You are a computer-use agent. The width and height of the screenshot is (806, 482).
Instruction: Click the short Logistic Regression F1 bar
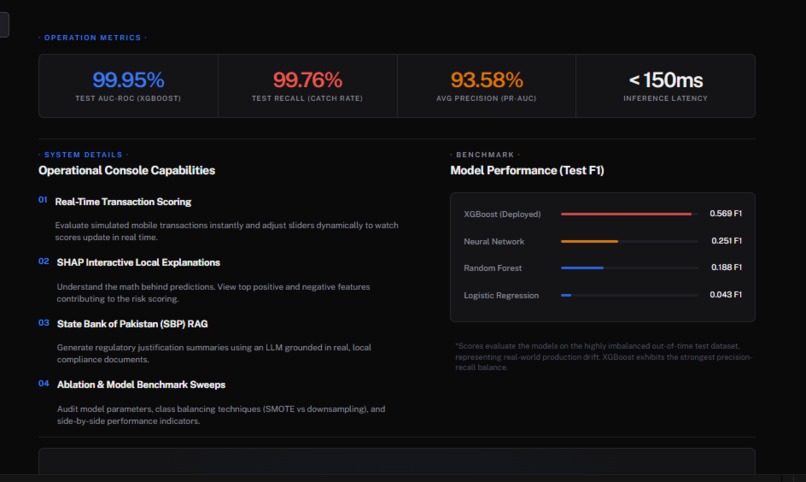566,295
